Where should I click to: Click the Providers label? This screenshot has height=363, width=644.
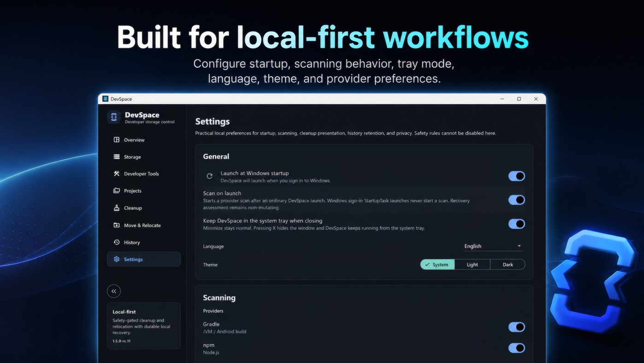tap(213, 311)
